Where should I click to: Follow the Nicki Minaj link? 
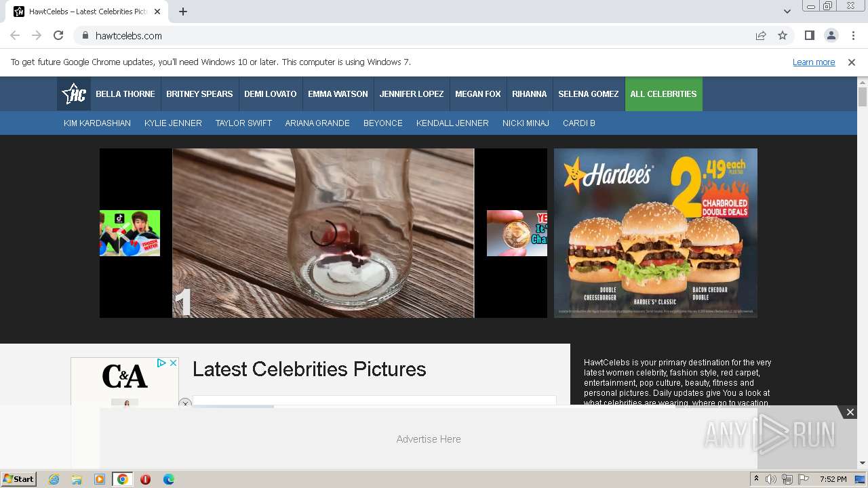click(x=526, y=123)
